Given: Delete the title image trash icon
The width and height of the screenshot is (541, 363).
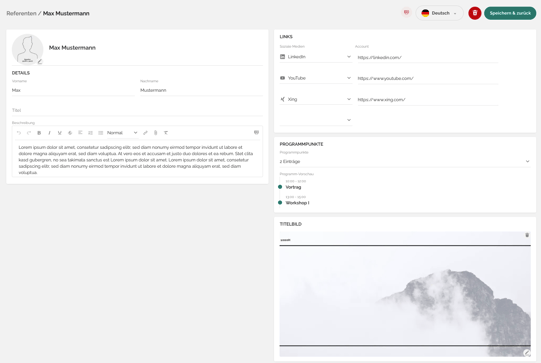Looking at the screenshot, I should coord(527,235).
